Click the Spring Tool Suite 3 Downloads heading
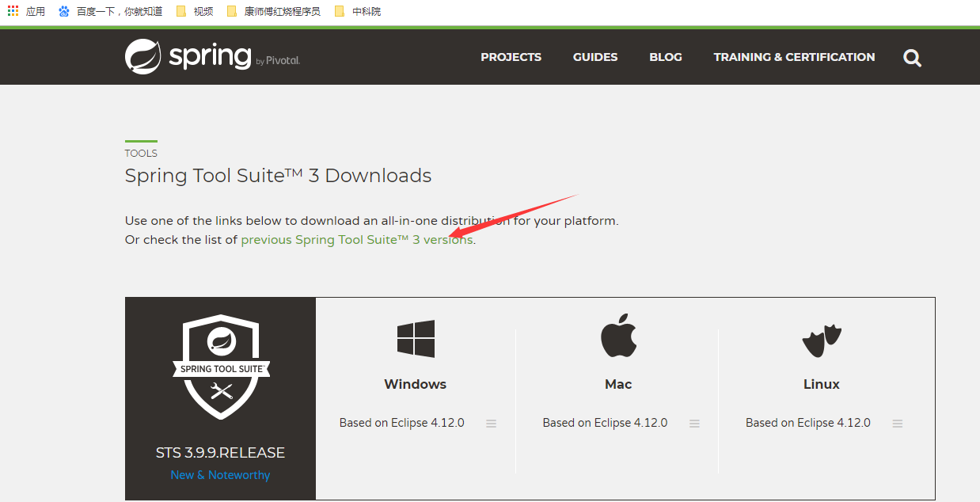Image resolution: width=980 pixels, height=502 pixels. point(278,176)
